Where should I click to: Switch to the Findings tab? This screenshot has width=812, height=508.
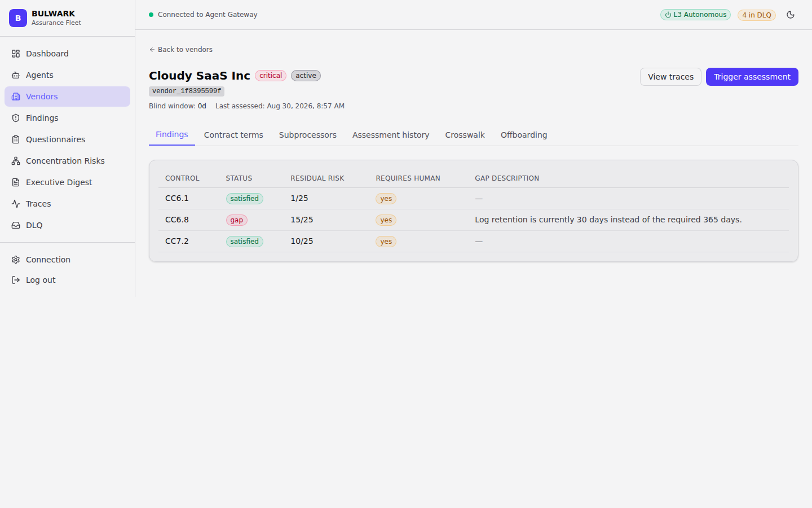coord(172,135)
